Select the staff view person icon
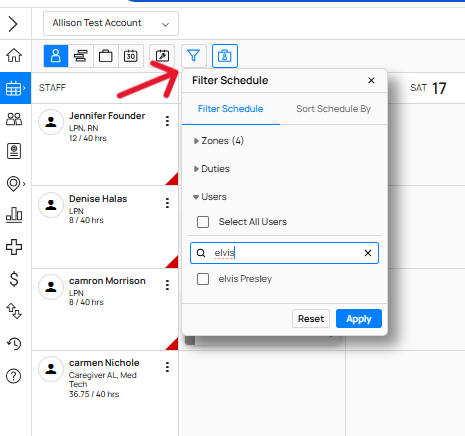This screenshot has height=436, width=465. pyautogui.click(x=56, y=56)
